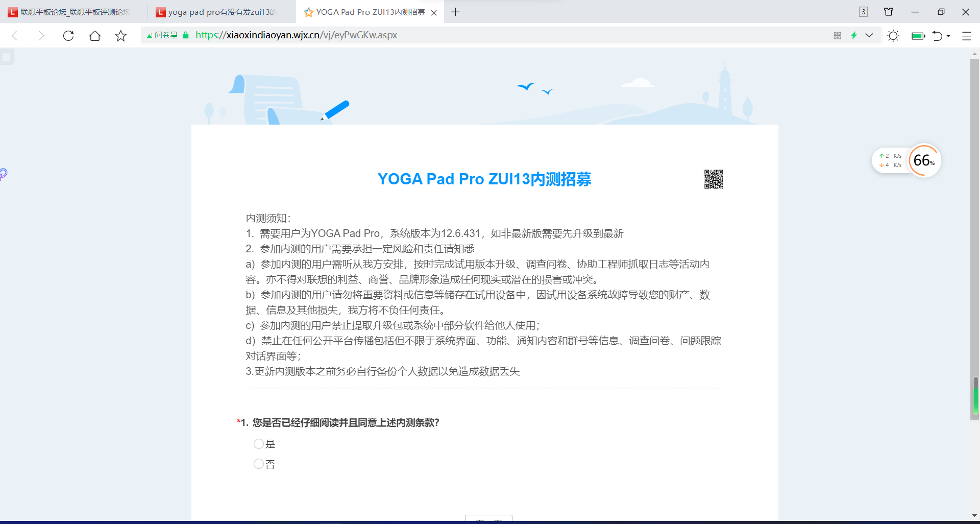Click the survey title YOGA Pad Pro ZUI13内测招募

[484, 179]
